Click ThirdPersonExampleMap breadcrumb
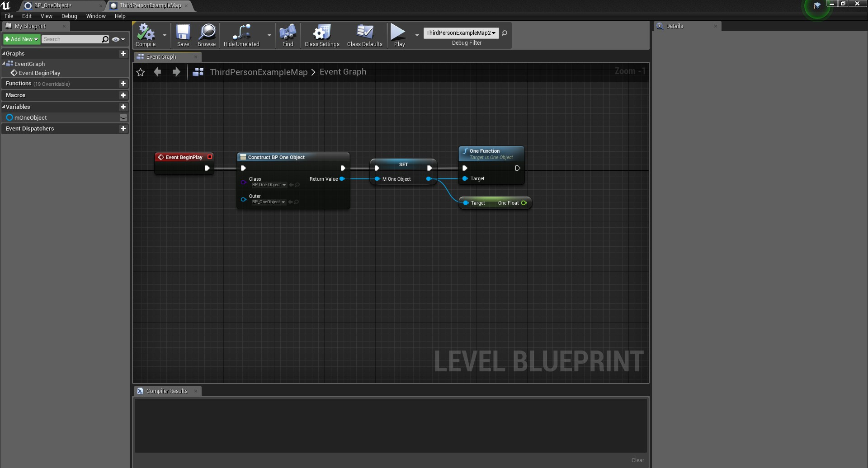Viewport: 868px width, 468px height. pyautogui.click(x=259, y=72)
